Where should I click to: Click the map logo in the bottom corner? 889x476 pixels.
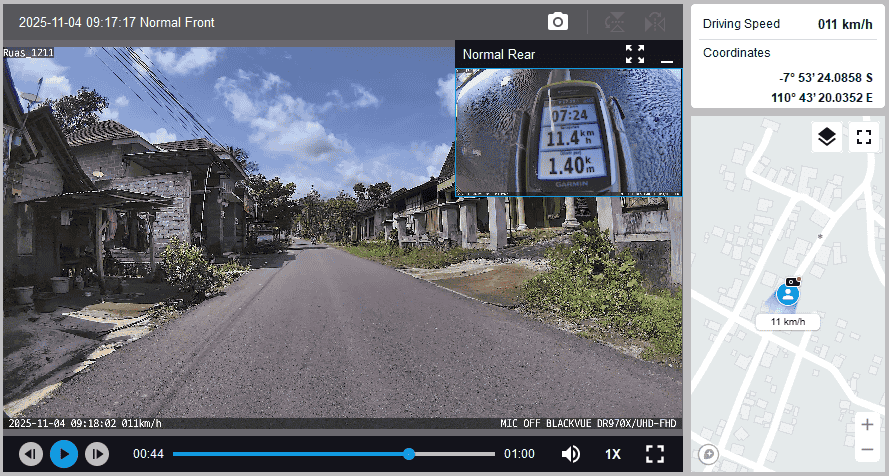[709, 454]
